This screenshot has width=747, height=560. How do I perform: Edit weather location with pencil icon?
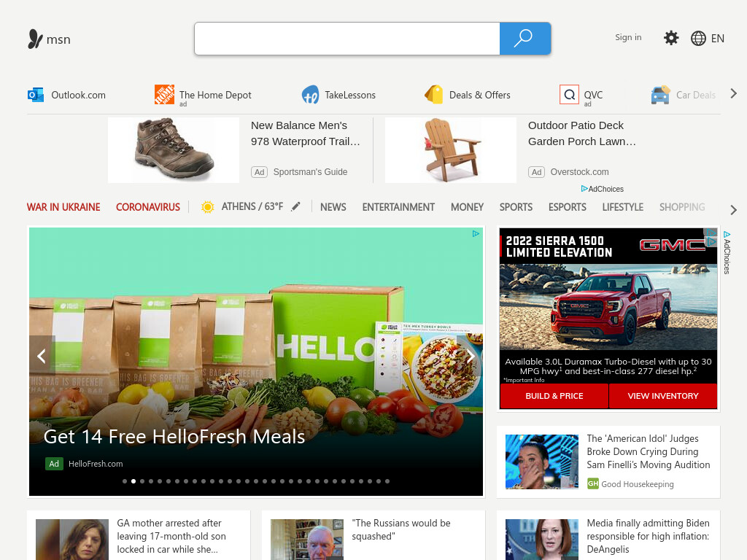(296, 206)
